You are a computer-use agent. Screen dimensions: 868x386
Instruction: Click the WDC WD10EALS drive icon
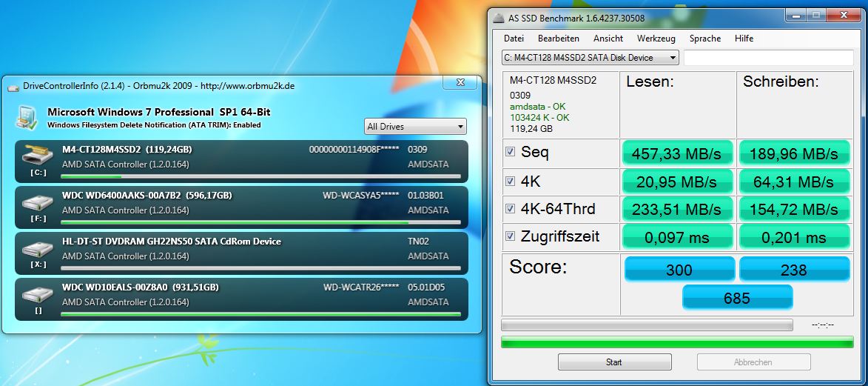click(38, 294)
